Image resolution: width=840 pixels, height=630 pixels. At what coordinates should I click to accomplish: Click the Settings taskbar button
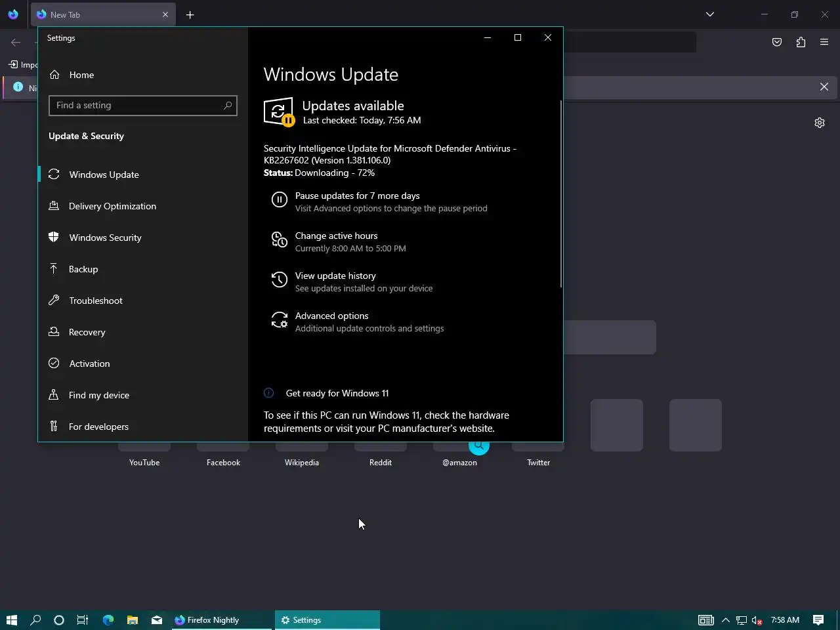pos(327,619)
